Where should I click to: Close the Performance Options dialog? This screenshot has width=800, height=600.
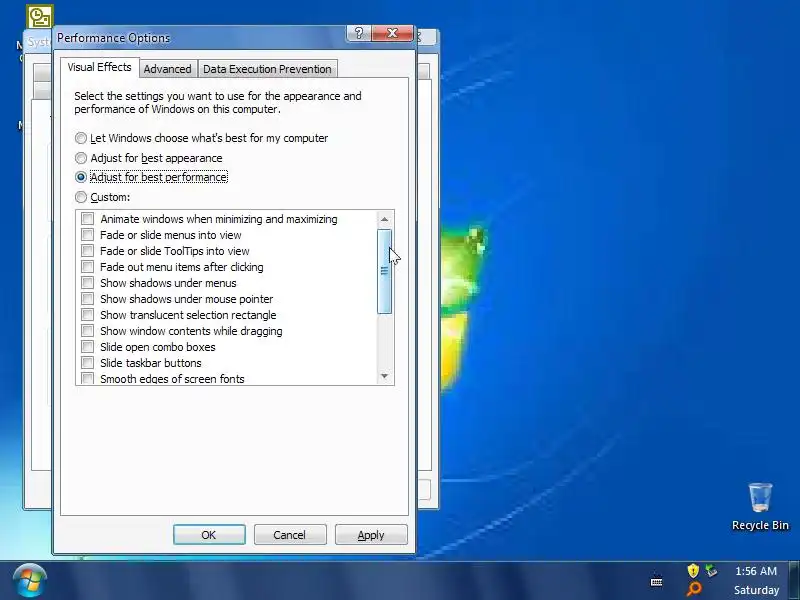pos(392,33)
